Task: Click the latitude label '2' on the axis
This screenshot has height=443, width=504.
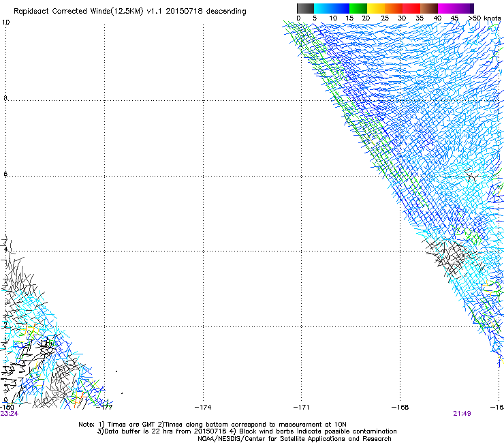Action: click(5, 325)
